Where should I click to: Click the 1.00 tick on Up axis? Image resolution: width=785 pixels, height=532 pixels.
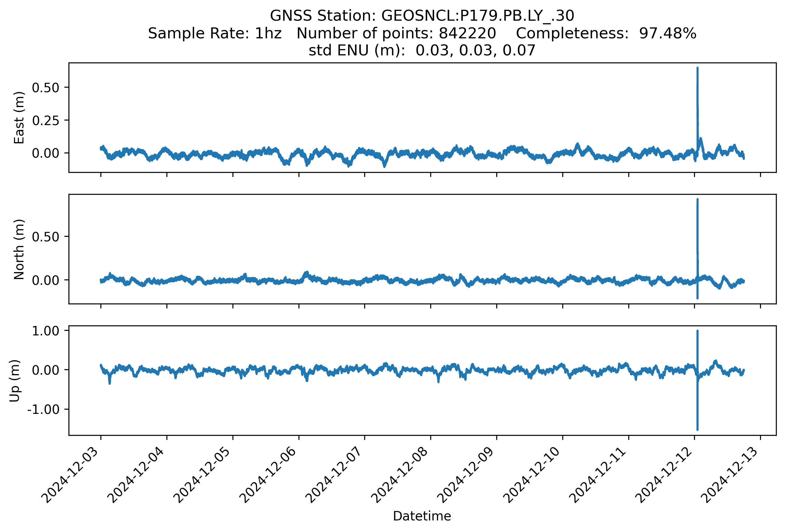click(46, 331)
